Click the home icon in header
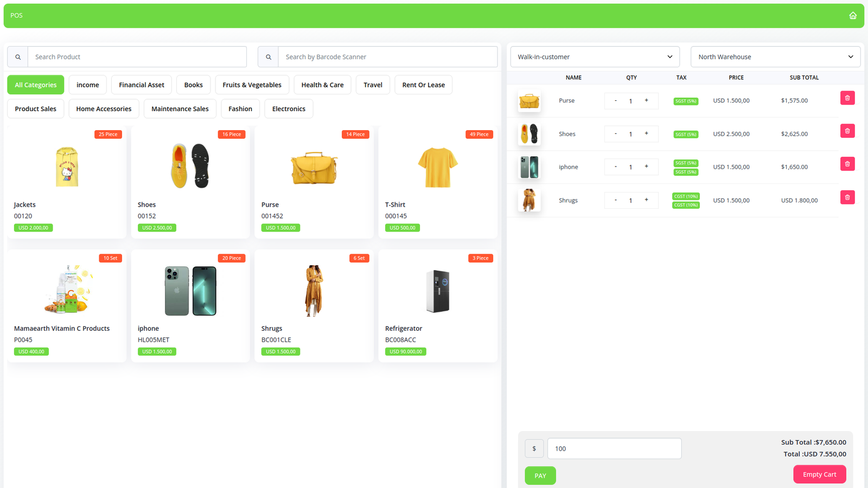 (x=853, y=16)
